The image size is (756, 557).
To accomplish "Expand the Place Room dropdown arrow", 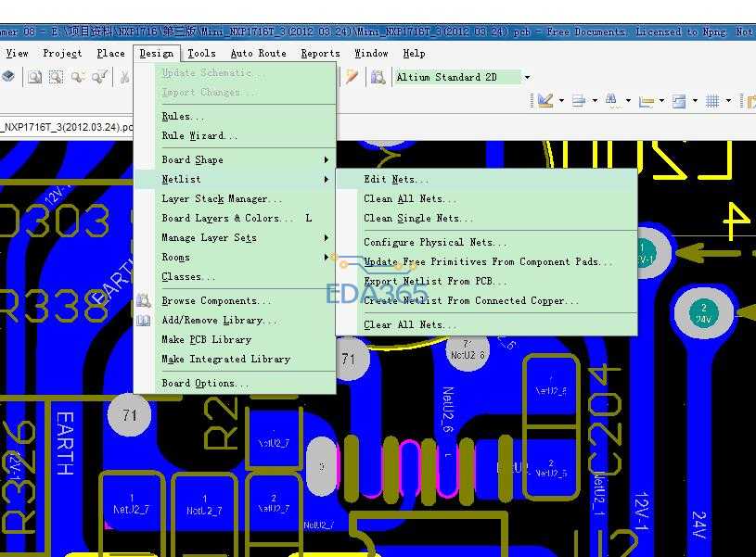I will (x=695, y=101).
